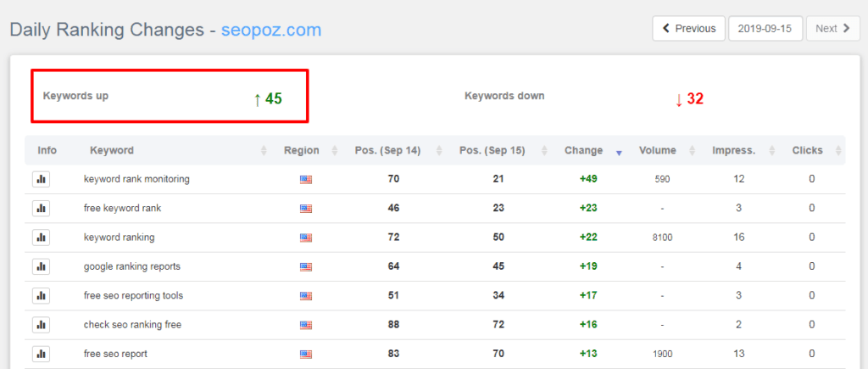Sort by Clicks column
The image size is (868, 369).
click(814, 150)
